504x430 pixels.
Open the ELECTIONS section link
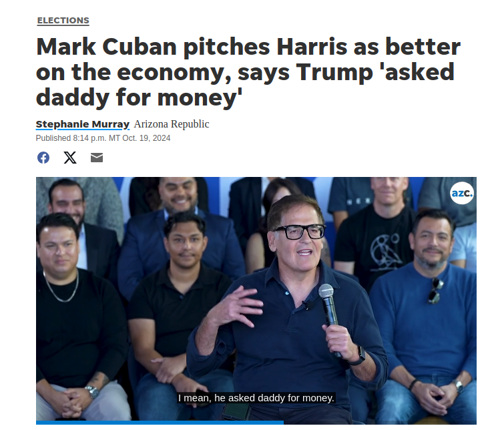tap(63, 21)
